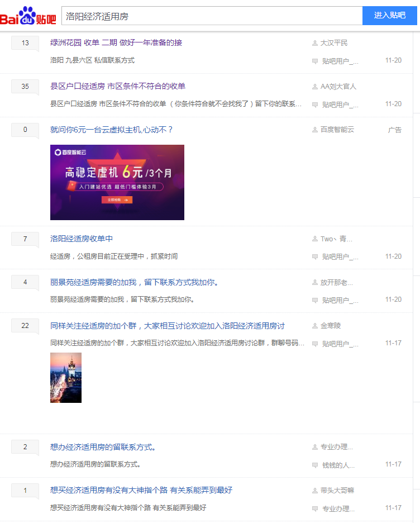Click reply count 35 box
This screenshot has height=523, width=420.
point(25,87)
